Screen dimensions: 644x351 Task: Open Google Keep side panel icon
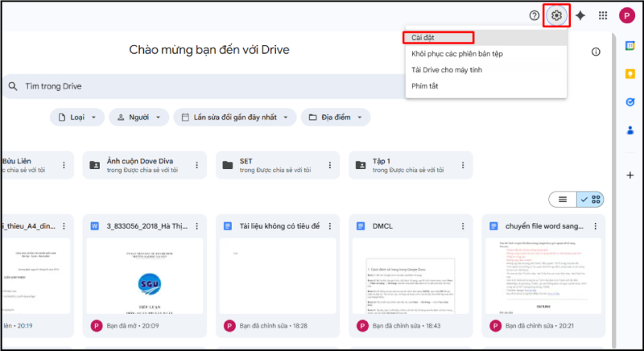[x=630, y=74]
